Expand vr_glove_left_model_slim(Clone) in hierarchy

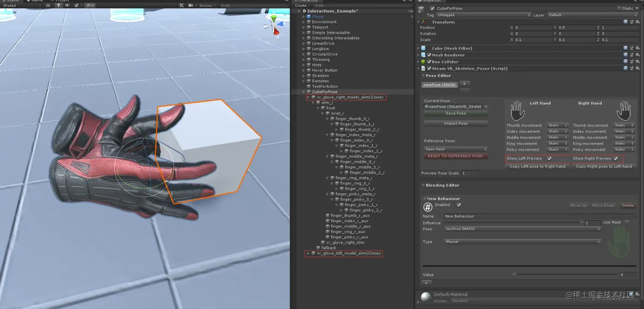308,253
